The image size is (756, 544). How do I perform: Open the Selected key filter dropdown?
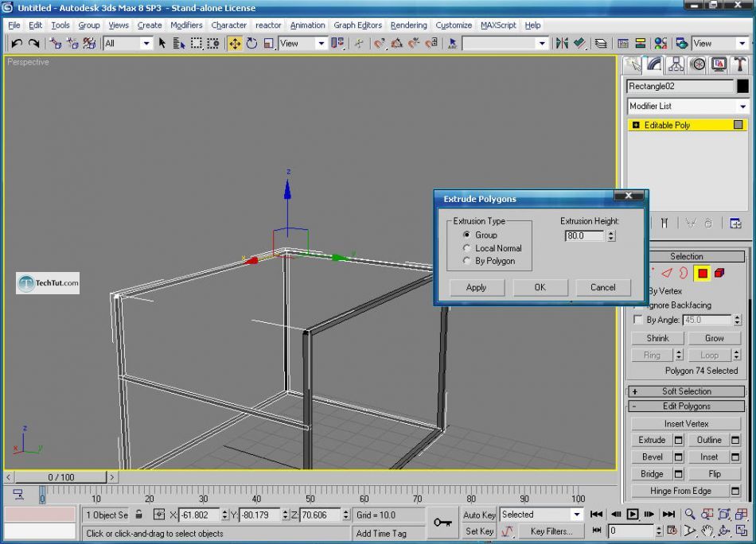tap(576, 515)
